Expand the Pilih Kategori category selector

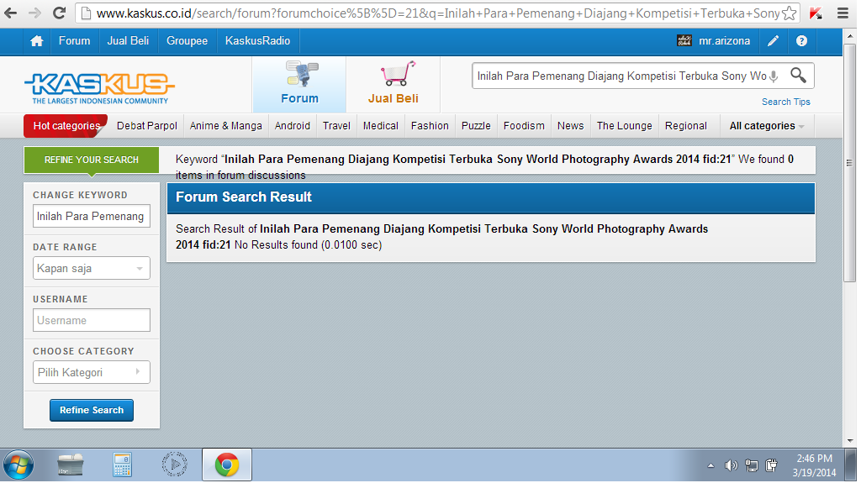[x=91, y=372]
